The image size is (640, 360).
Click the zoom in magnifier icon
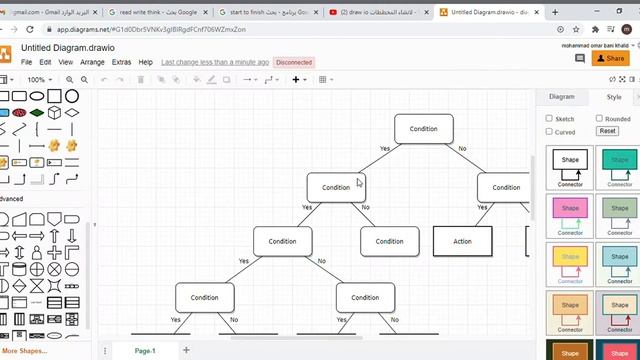coord(69,80)
